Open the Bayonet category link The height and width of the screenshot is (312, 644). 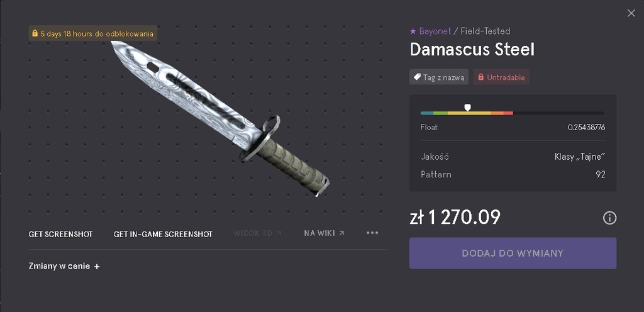[x=435, y=31]
